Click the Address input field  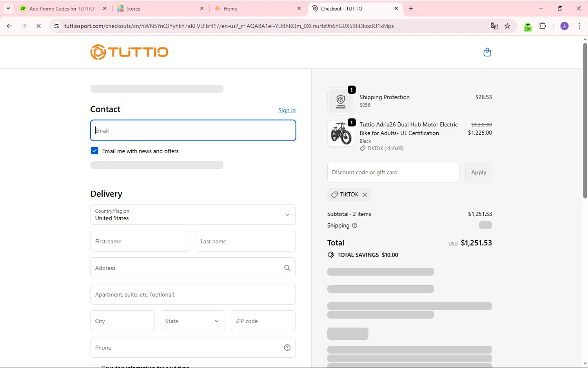pos(193,268)
